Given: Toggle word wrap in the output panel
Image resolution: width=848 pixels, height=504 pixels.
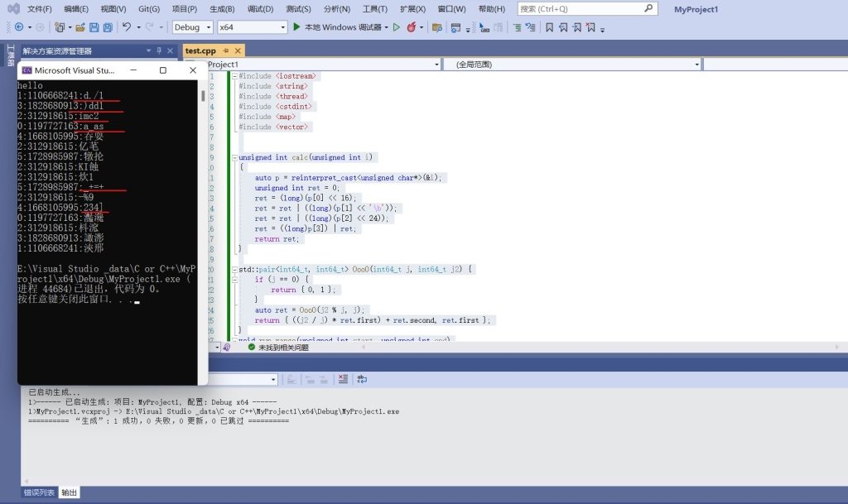Looking at the screenshot, I should point(361,380).
